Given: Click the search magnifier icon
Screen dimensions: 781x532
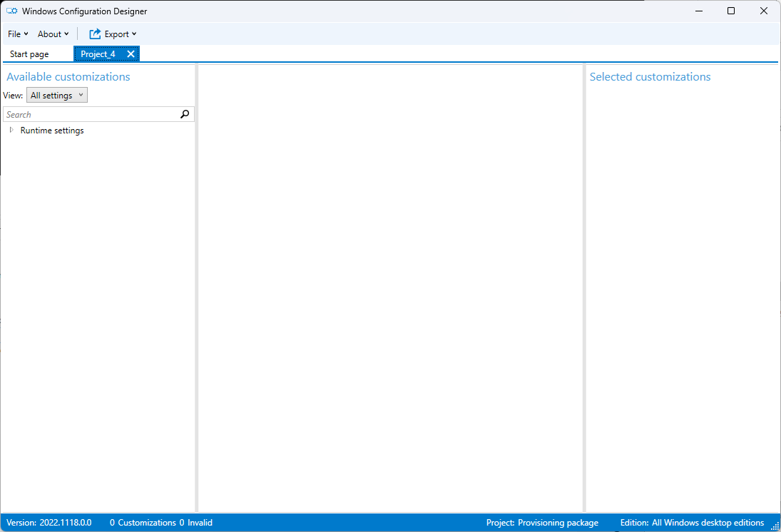Looking at the screenshot, I should tap(185, 114).
